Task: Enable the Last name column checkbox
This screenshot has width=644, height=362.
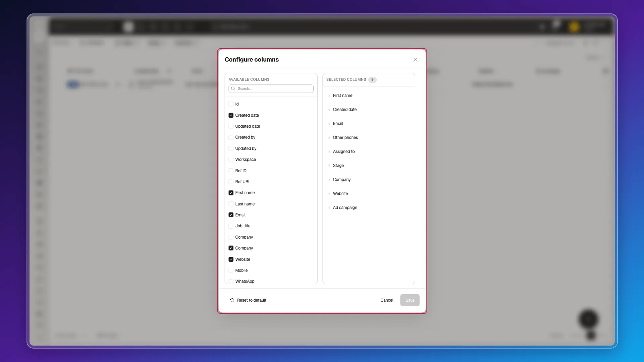Action: (231, 204)
